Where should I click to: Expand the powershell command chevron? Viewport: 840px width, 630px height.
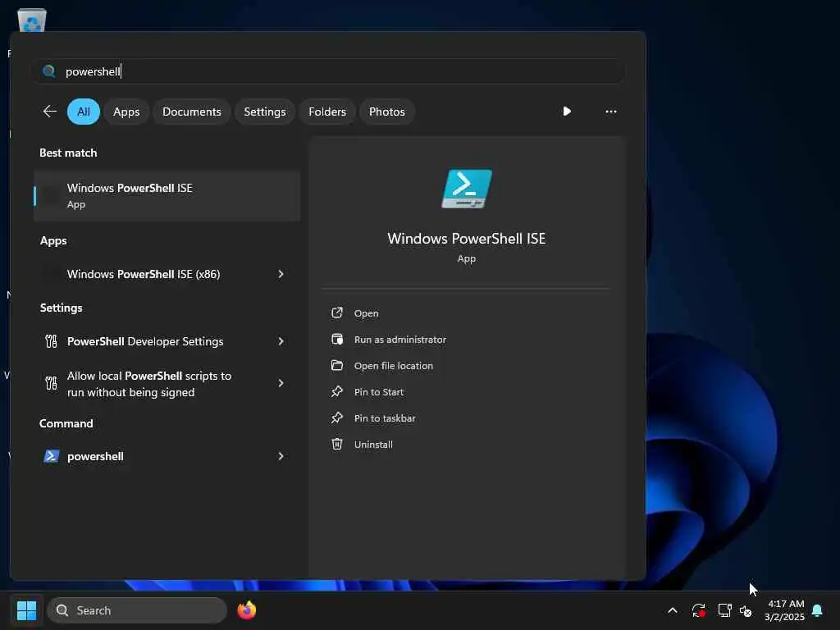pyautogui.click(x=281, y=456)
